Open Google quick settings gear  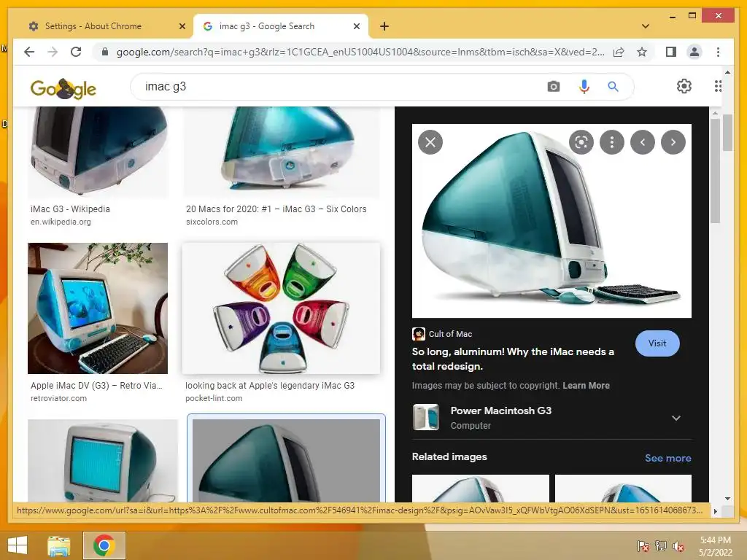pos(684,86)
